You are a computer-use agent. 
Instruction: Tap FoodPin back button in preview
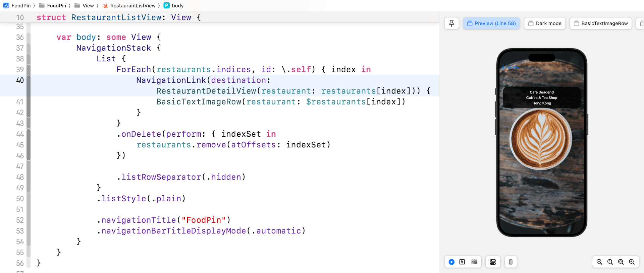coord(510,68)
